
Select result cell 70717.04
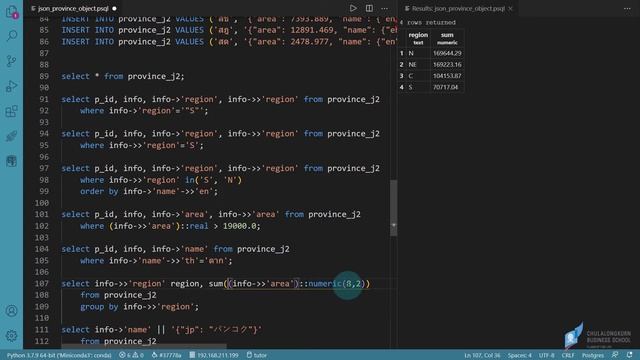[446, 87]
